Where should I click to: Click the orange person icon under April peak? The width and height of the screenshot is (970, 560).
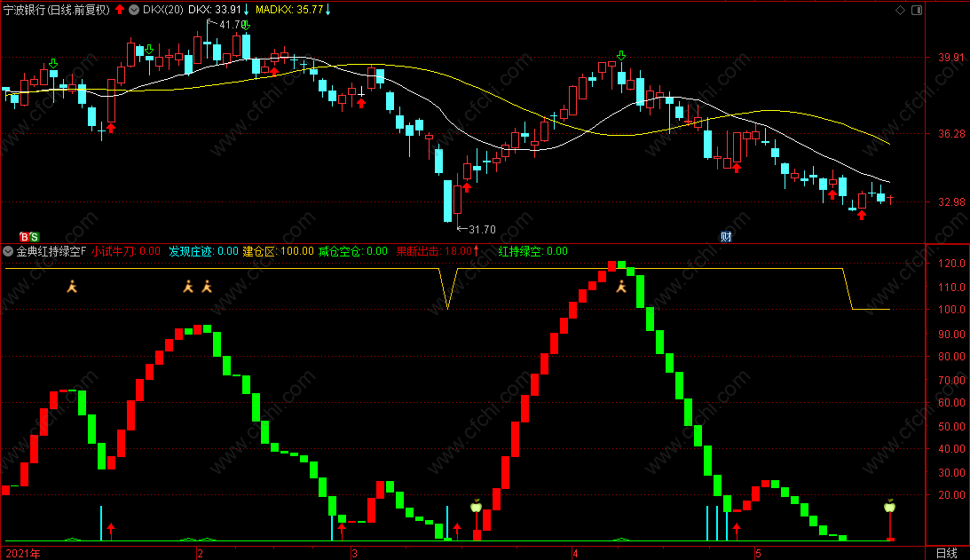click(x=621, y=287)
